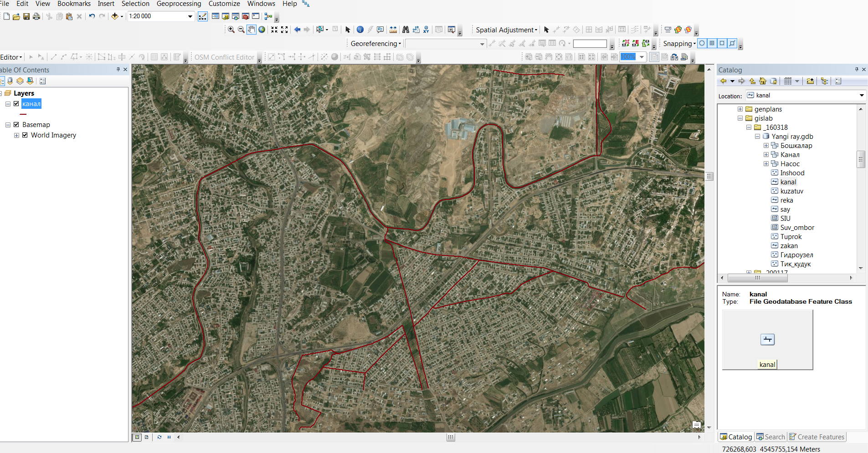Toggle Edge Snapping
The height and width of the screenshot is (453, 868).
732,43
